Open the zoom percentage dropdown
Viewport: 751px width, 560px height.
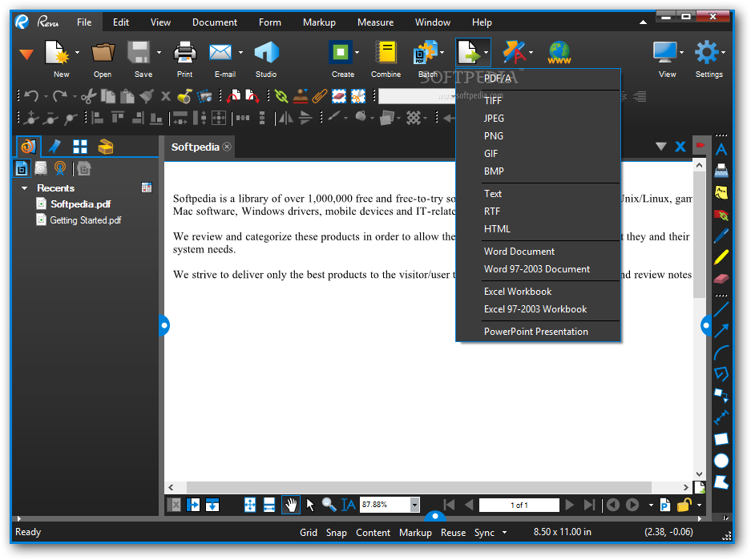tap(415, 505)
